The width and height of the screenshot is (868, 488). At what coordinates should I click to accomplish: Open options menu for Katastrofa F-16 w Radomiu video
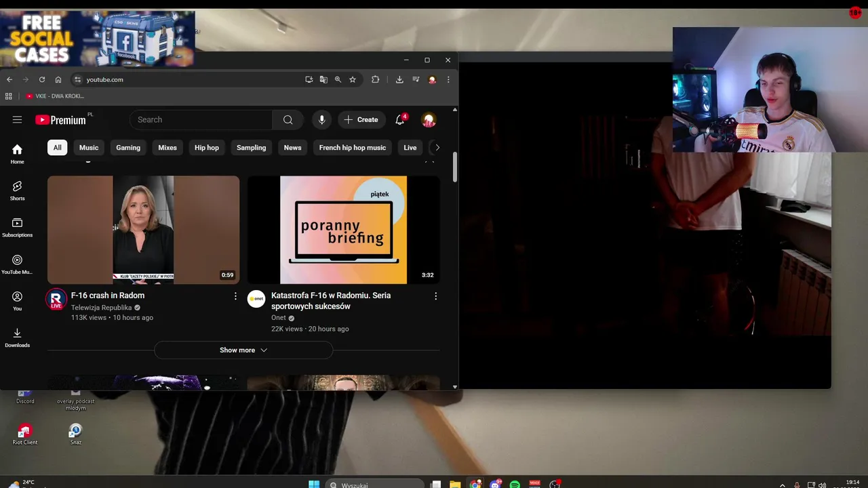(x=435, y=296)
